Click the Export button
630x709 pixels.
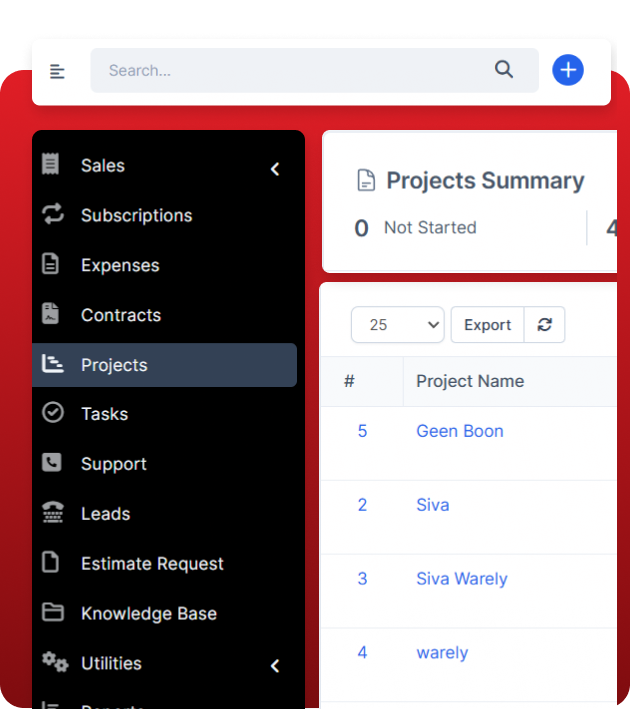click(x=487, y=325)
